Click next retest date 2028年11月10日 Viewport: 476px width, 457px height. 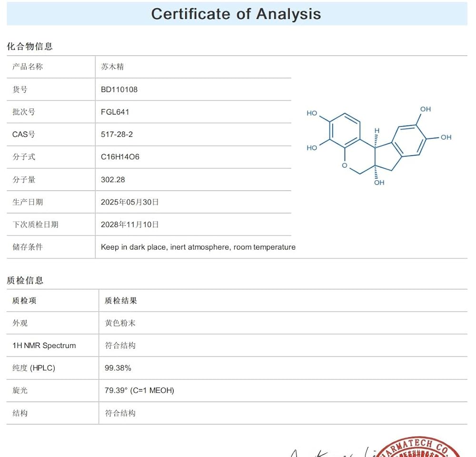tap(129, 224)
